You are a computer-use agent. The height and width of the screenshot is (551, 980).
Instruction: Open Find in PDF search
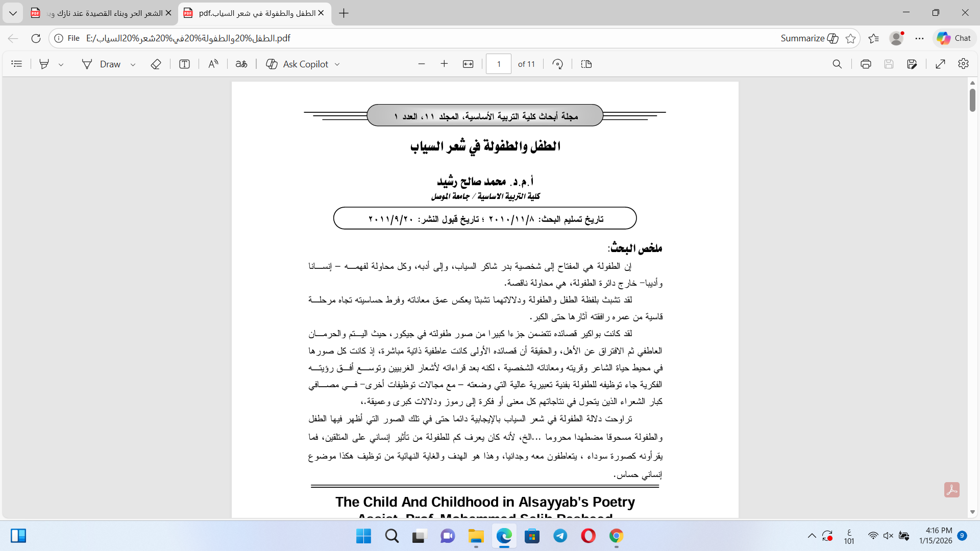coord(837,64)
